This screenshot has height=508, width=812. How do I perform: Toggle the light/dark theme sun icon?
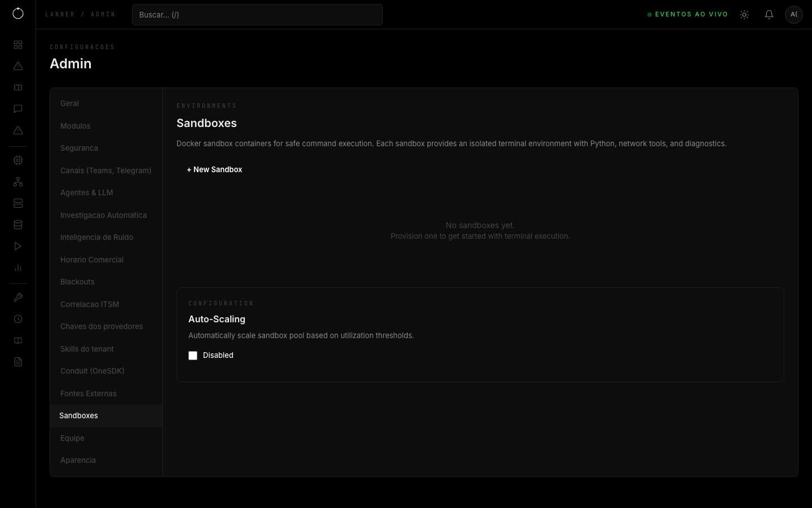[x=744, y=15]
